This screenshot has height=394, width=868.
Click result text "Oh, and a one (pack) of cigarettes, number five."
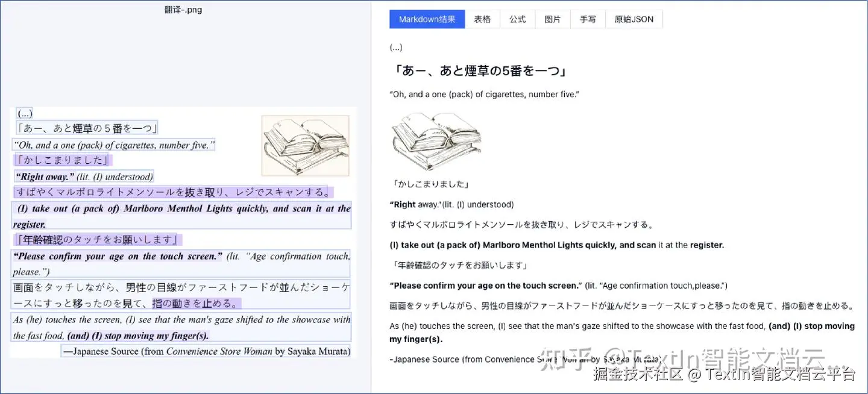point(484,95)
